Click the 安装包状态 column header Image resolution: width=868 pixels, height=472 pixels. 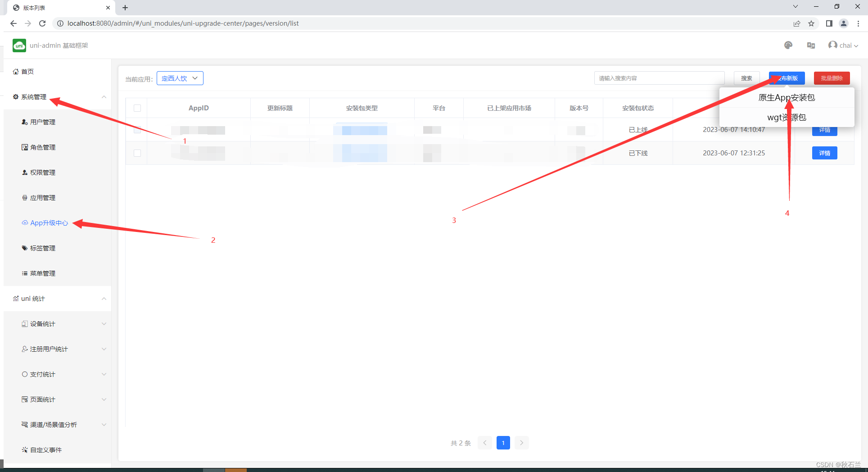(638, 108)
